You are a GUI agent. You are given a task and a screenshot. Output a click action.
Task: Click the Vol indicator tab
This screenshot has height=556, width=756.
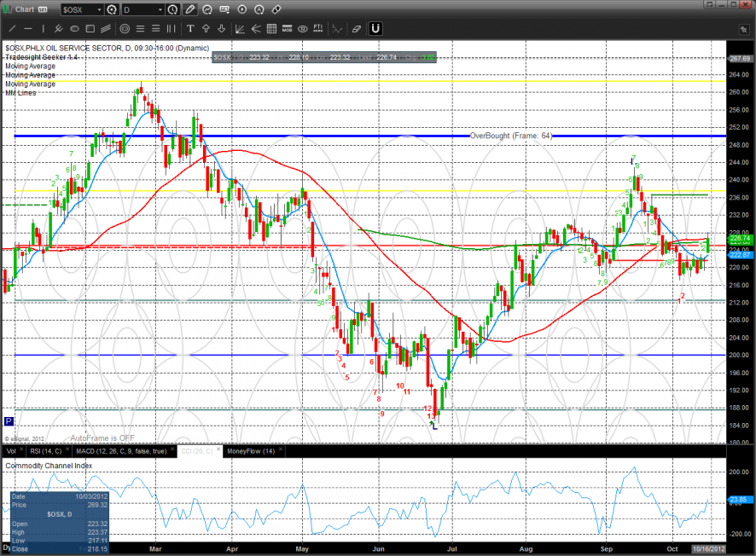point(11,451)
